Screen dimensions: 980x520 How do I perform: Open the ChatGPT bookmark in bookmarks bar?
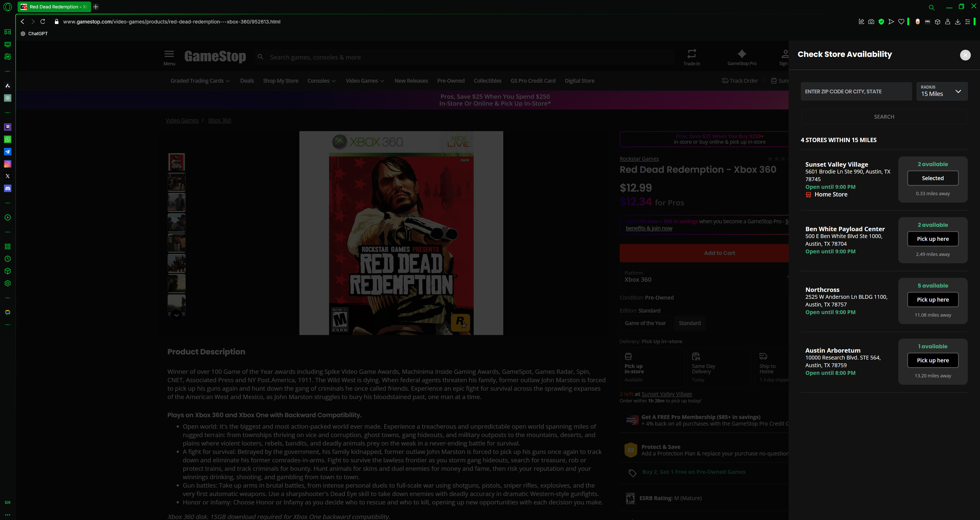[x=34, y=33]
